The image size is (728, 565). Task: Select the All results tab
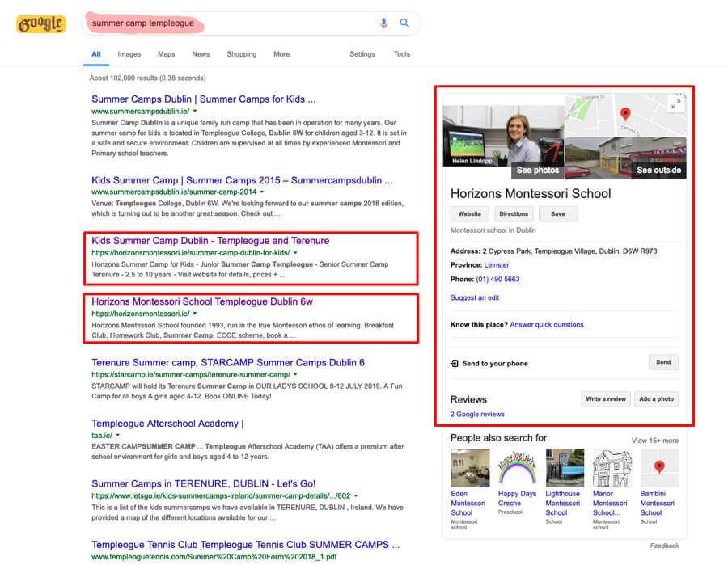coord(96,54)
